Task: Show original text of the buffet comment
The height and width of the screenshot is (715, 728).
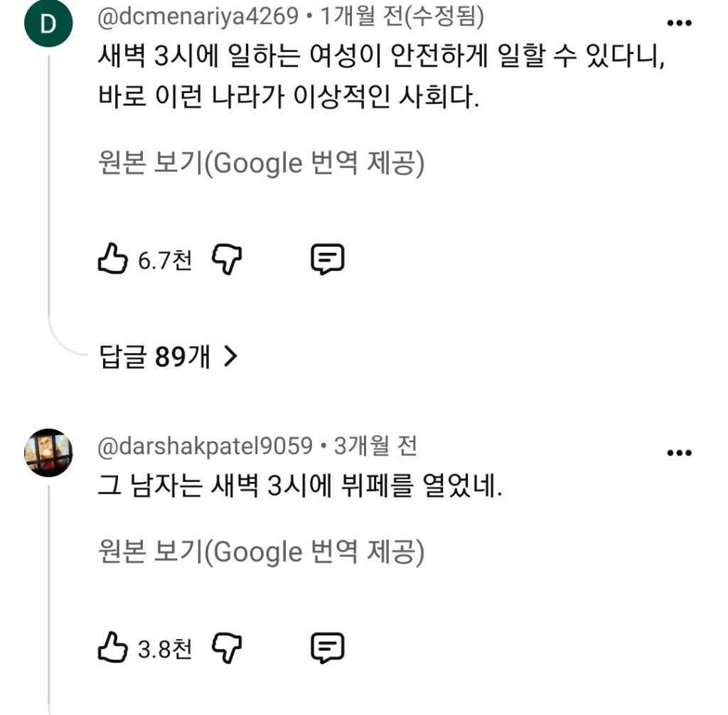Action: pos(261,552)
